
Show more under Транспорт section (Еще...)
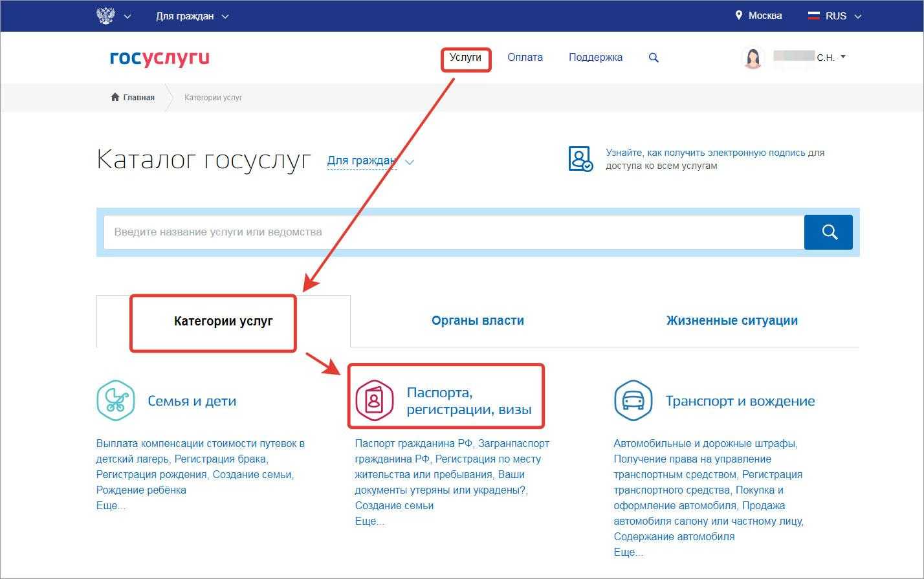(628, 552)
